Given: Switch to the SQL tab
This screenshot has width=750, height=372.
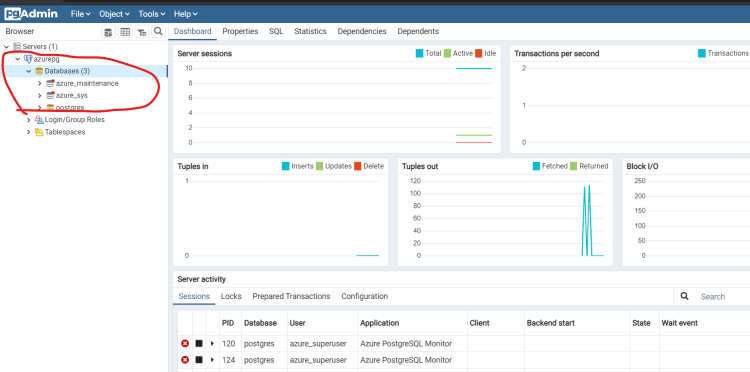Looking at the screenshot, I should pyautogui.click(x=276, y=31).
